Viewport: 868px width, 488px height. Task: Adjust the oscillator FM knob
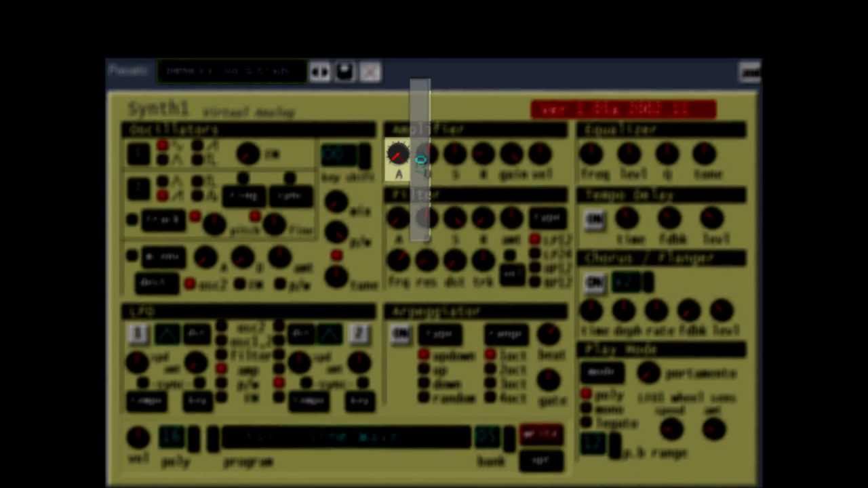pyautogui.click(x=248, y=153)
